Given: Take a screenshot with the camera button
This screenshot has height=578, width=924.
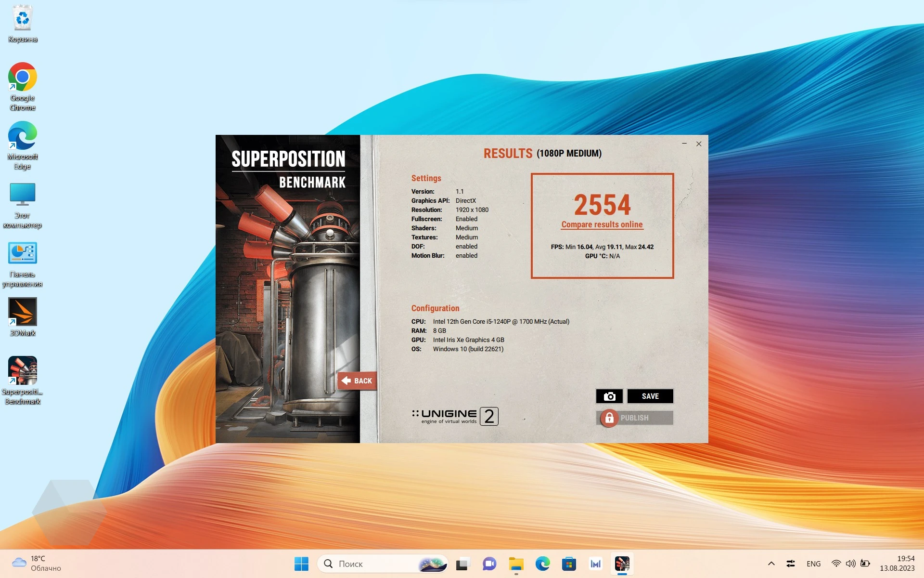Looking at the screenshot, I should pos(609,396).
